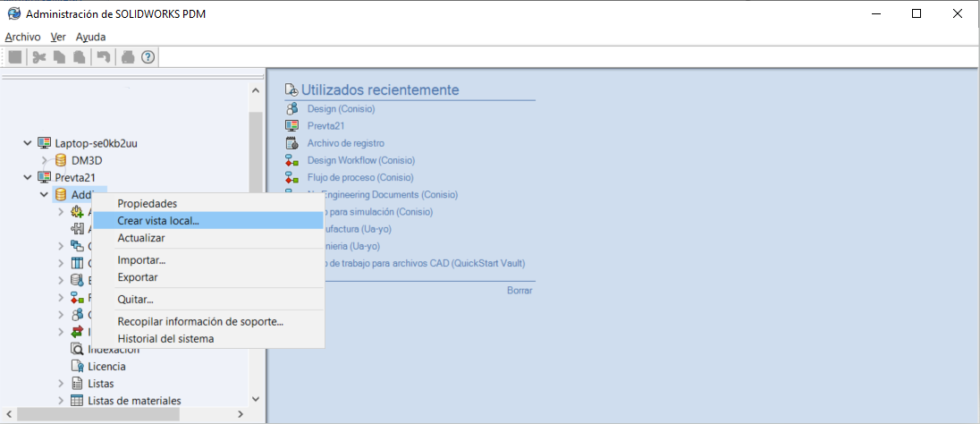Choose Crear vista local... from context menu

208,220
